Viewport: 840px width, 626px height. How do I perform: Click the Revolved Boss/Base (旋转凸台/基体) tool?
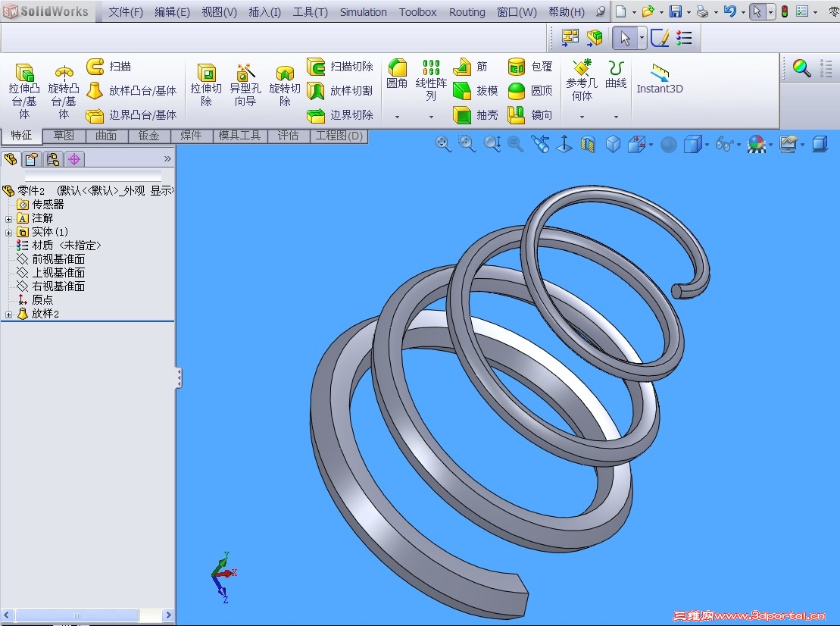[x=64, y=90]
